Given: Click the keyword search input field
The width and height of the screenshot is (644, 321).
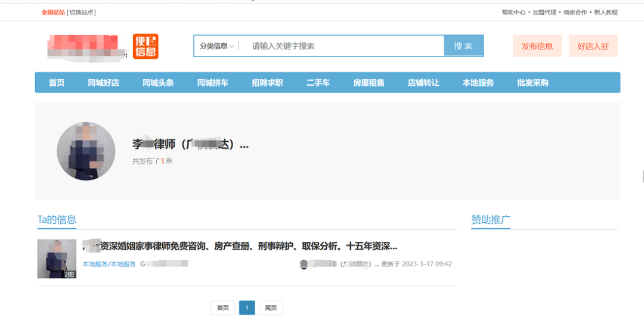Looking at the screenshot, I should point(343,46).
